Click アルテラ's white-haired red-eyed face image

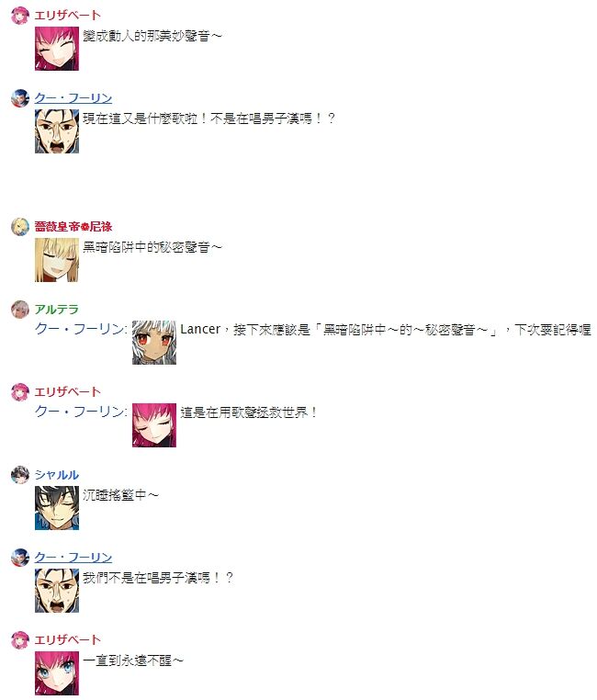pyautogui.click(x=154, y=343)
